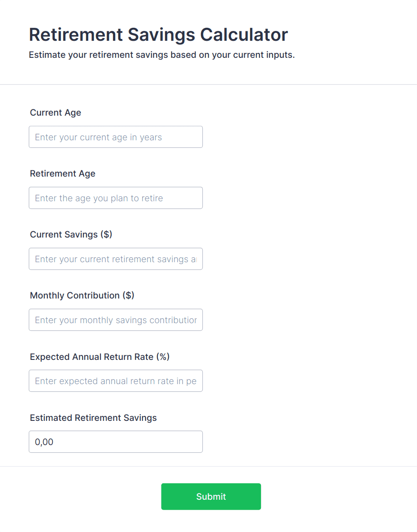
Task: Click the 'Enter the age you plan to retire' placeholder
Action: [99, 198]
